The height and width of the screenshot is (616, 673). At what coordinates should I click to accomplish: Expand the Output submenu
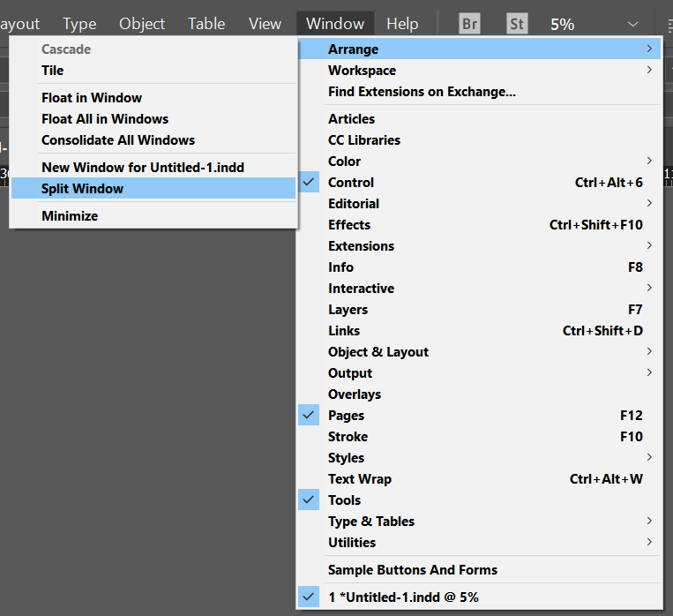[480, 372]
